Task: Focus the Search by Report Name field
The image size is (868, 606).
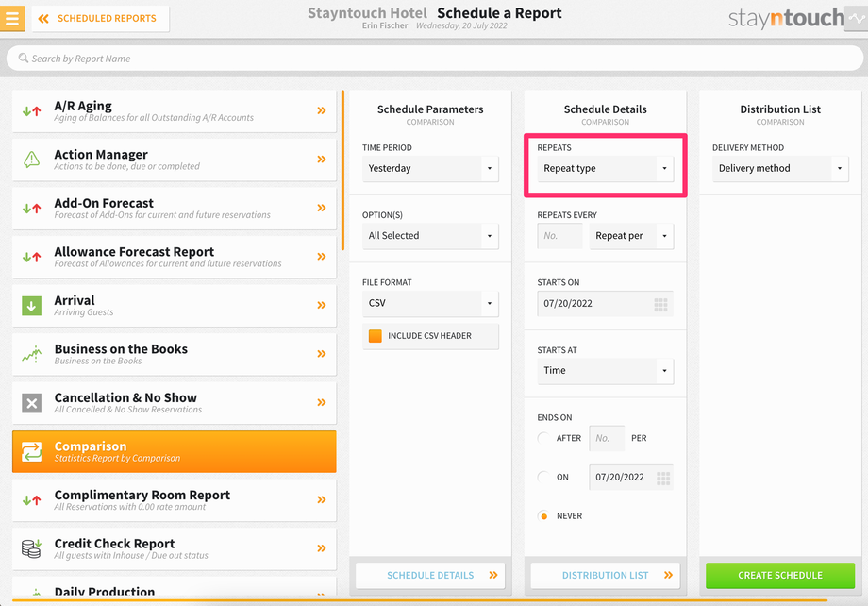Action: pos(435,59)
